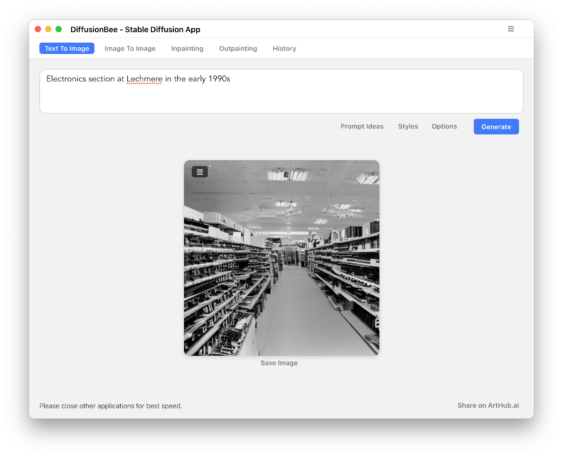View the History tab
Viewport: 563px width, 457px height.
point(284,48)
